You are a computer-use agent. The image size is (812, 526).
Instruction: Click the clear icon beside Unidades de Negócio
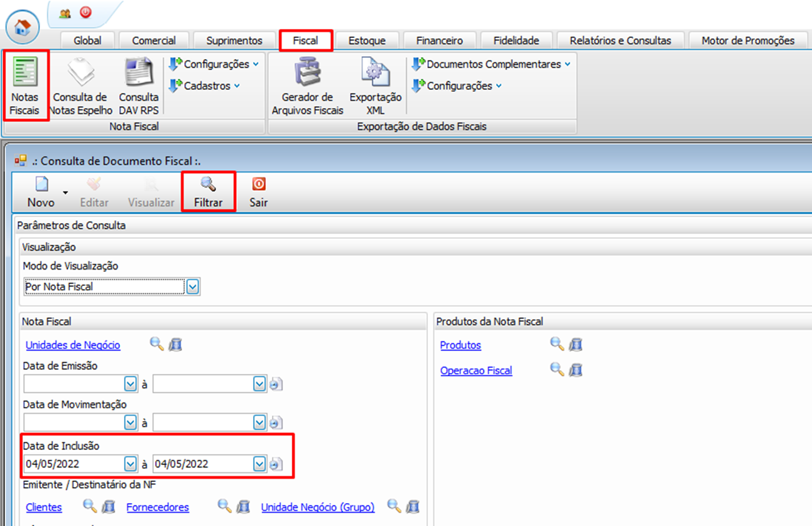point(175,344)
